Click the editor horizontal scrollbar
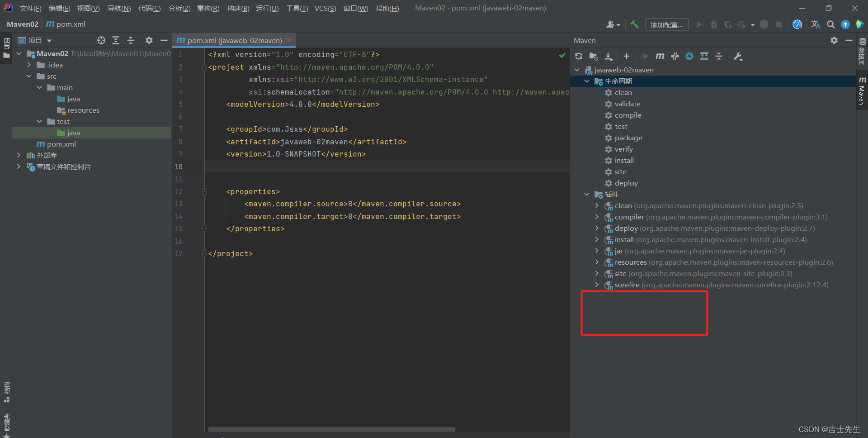The width and height of the screenshot is (868, 438). (x=331, y=429)
